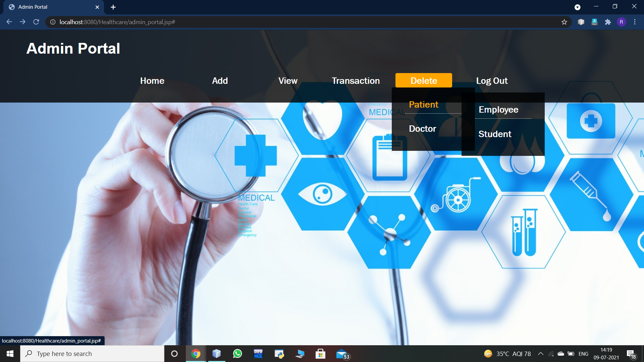Open the cube extension icon
The width and height of the screenshot is (644, 362).
[581, 22]
